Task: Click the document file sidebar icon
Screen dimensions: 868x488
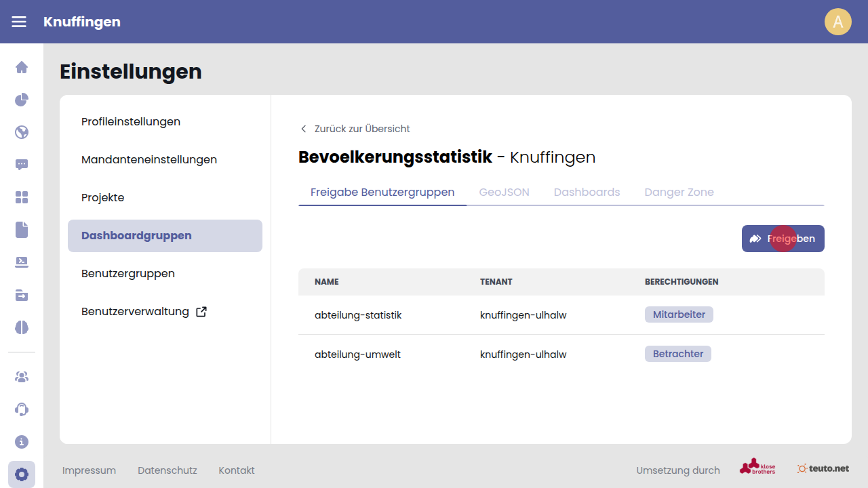Action: pos(22,230)
